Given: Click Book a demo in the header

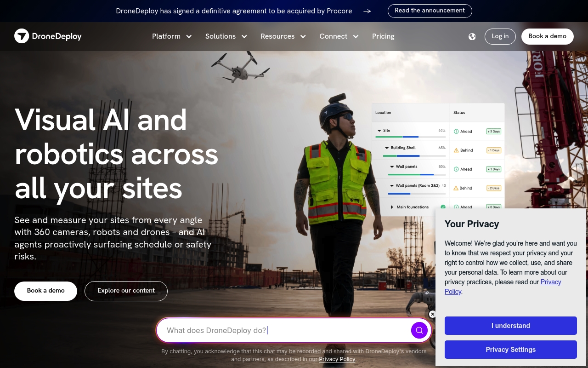Looking at the screenshot, I should click(547, 36).
